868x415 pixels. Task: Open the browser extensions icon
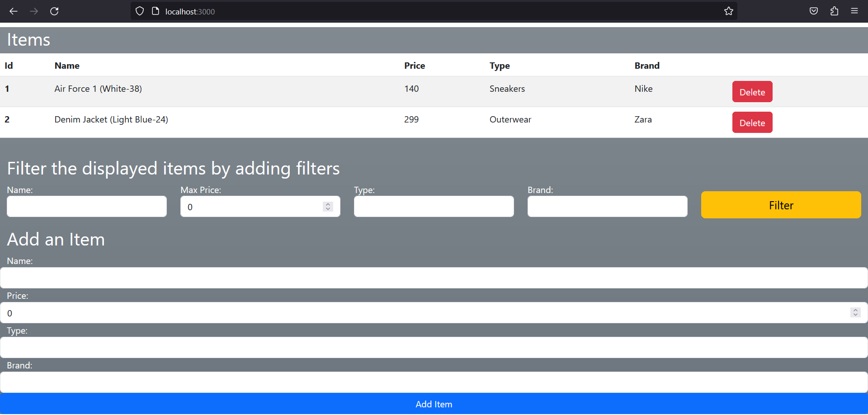[x=834, y=11]
